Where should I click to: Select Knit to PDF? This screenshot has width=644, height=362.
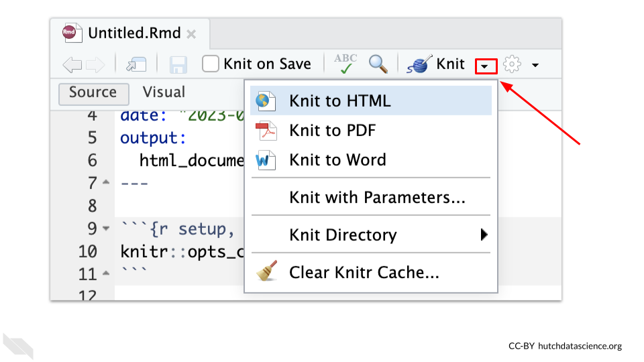371,131
